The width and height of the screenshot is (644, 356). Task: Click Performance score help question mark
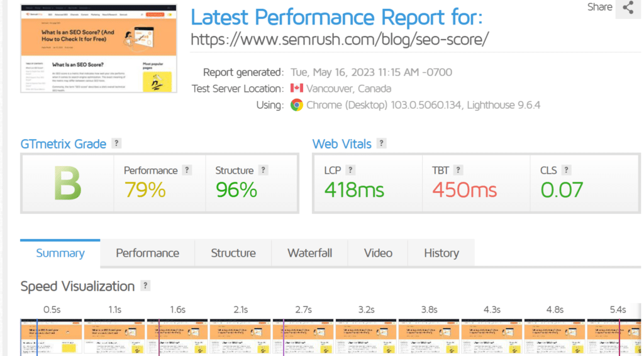click(187, 170)
